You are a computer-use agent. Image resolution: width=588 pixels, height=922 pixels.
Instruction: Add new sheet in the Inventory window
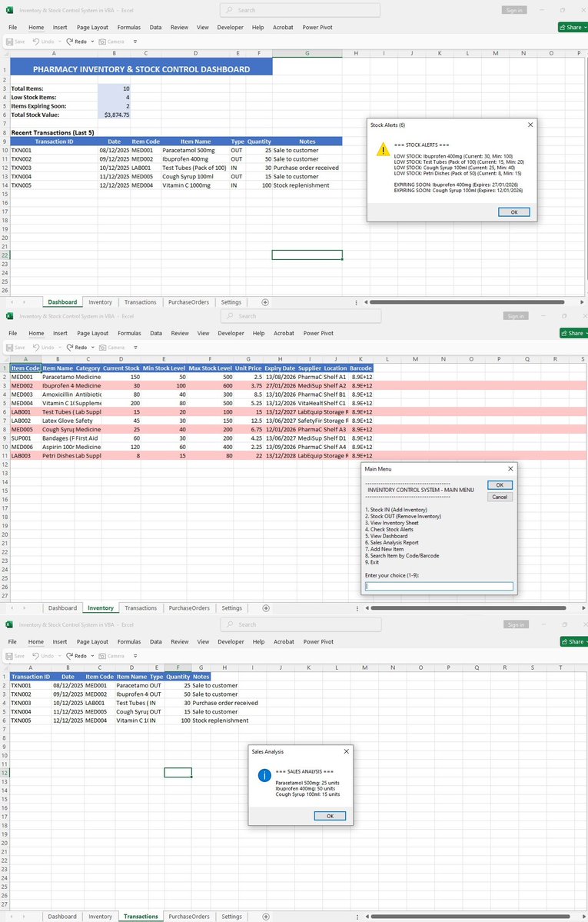pos(266,608)
